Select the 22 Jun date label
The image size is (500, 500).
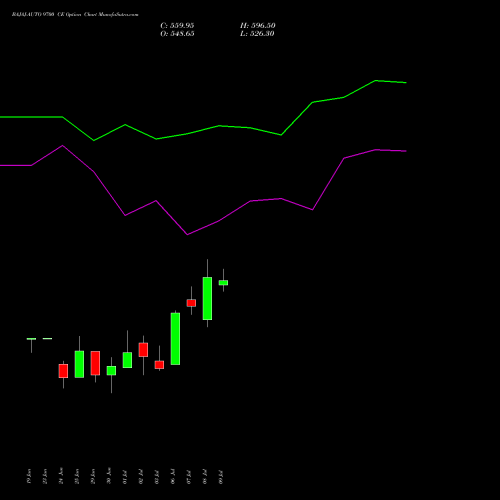pyautogui.click(x=45, y=476)
